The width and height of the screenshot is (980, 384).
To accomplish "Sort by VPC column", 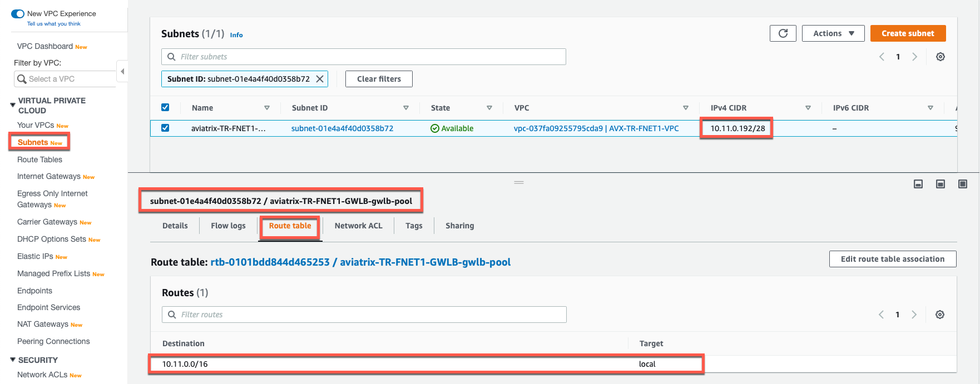I will click(x=686, y=108).
